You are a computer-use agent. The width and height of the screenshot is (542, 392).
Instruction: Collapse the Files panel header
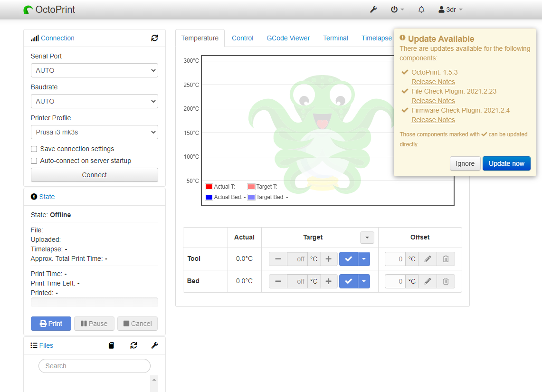pyautogui.click(x=46, y=345)
